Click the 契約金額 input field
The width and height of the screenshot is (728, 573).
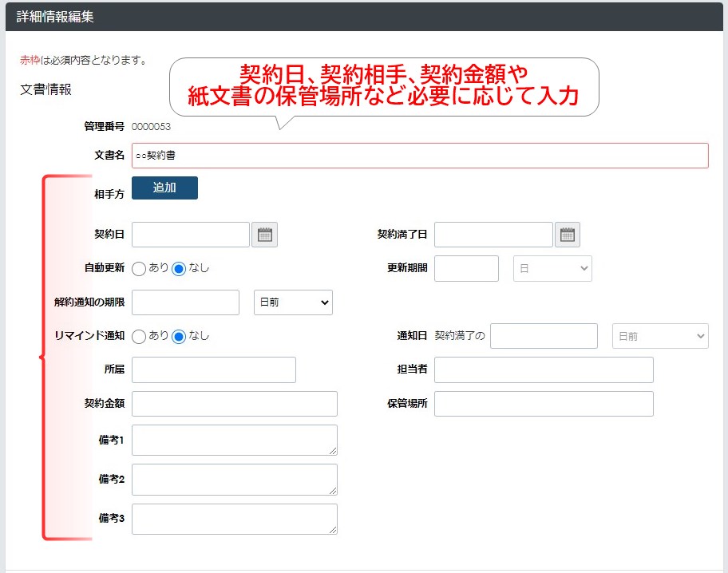(x=235, y=404)
